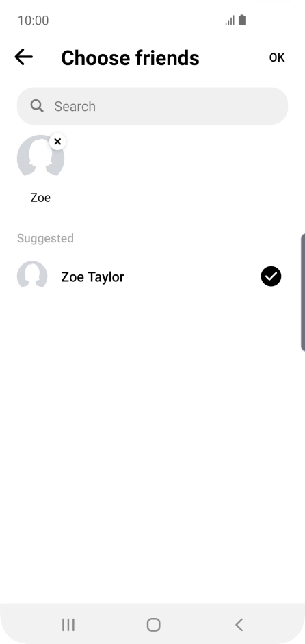Click the magnifying glass search icon
This screenshot has height=644, width=305.
[37, 106]
